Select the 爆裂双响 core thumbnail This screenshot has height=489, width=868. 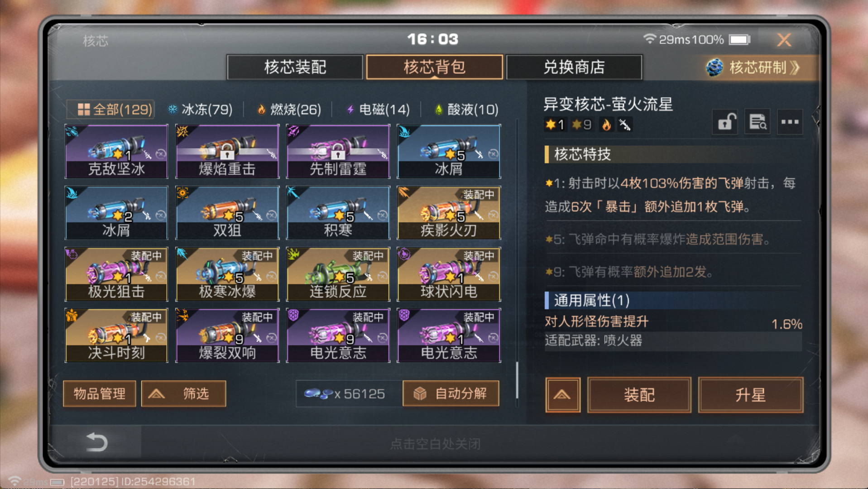(227, 336)
